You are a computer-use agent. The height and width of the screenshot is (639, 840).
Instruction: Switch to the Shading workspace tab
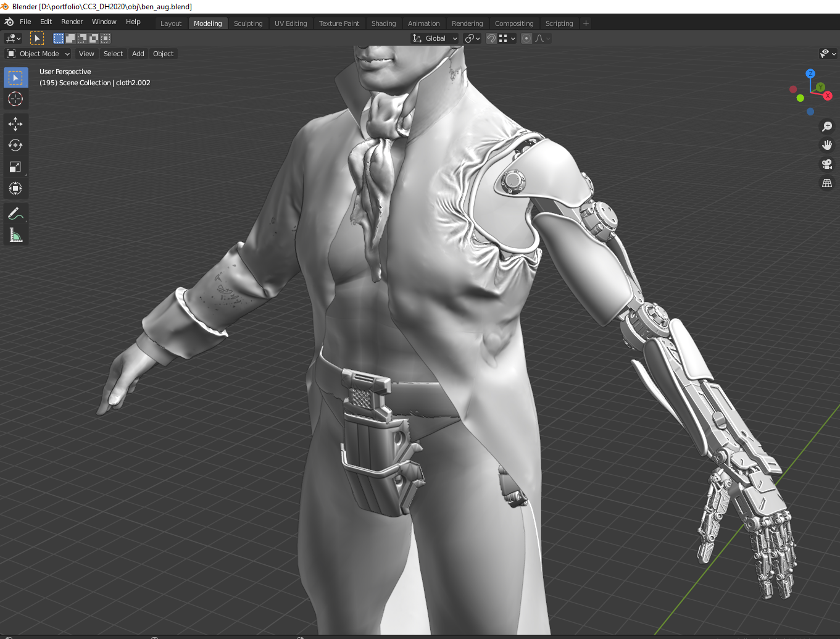[383, 23]
